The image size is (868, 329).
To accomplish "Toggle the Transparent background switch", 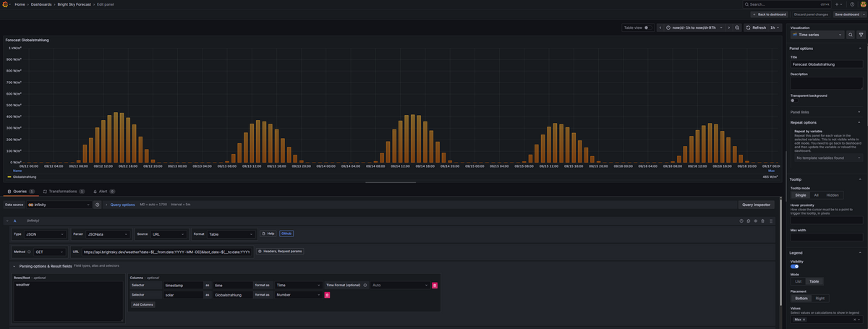I will pyautogui.click(x=793, y=101).
